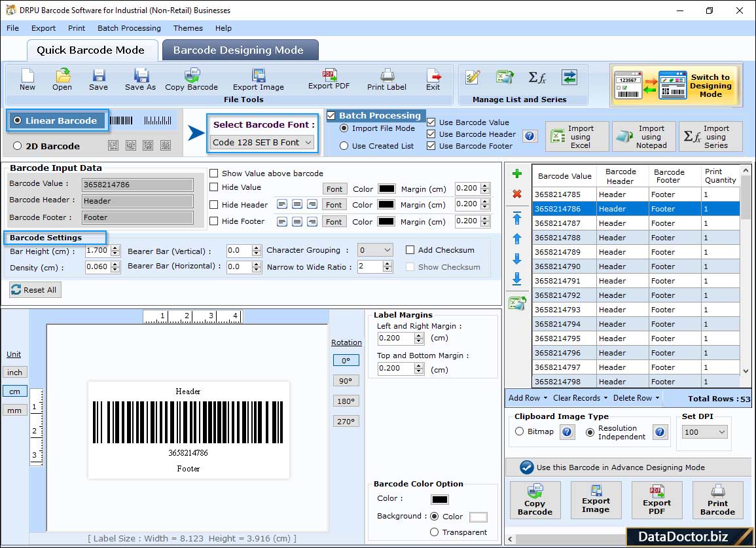Click the help icon beside Use Barcode Header

coord(530,136)
